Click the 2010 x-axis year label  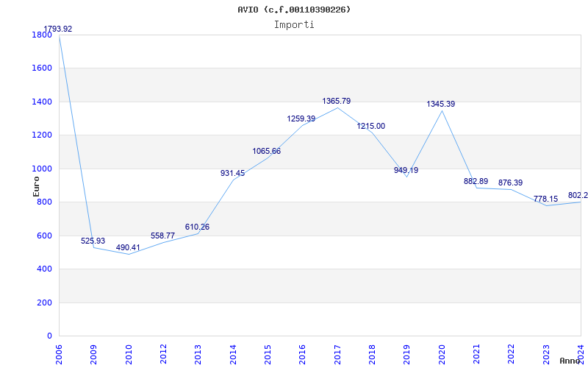click(129, 354)
